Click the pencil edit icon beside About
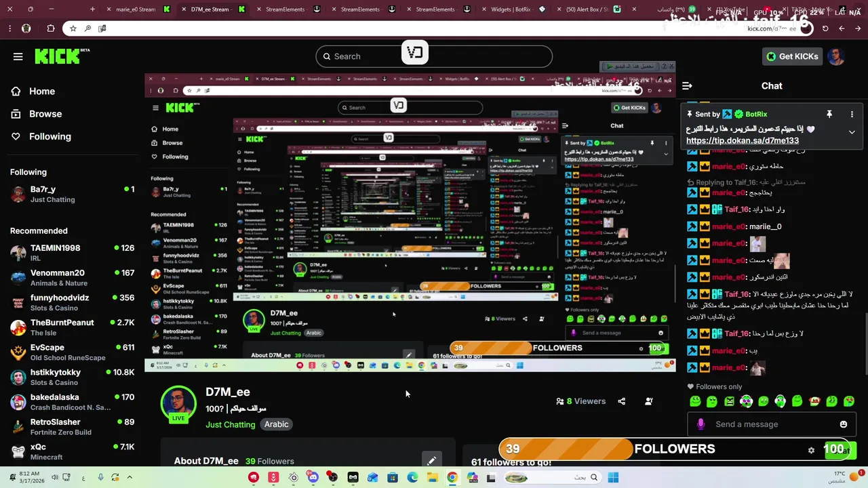 coord(431,461)
